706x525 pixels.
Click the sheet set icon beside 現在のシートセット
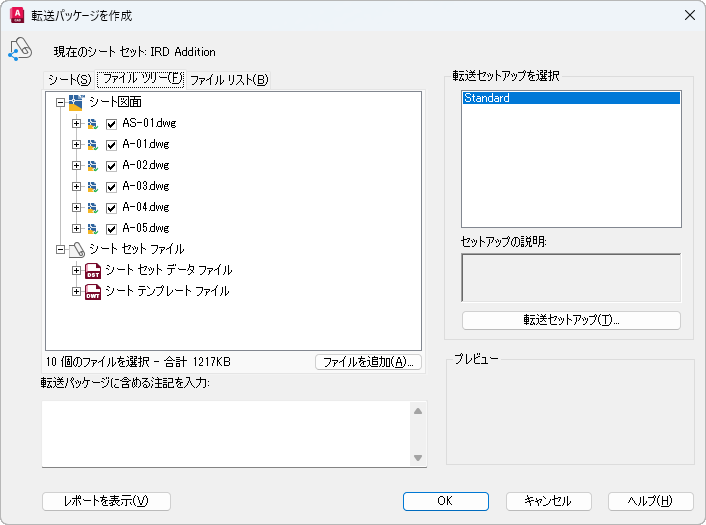click(x=20, y=49)
